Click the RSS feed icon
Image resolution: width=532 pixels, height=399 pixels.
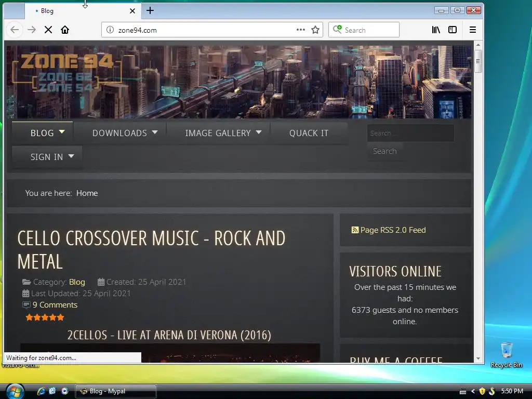[355, 230]
